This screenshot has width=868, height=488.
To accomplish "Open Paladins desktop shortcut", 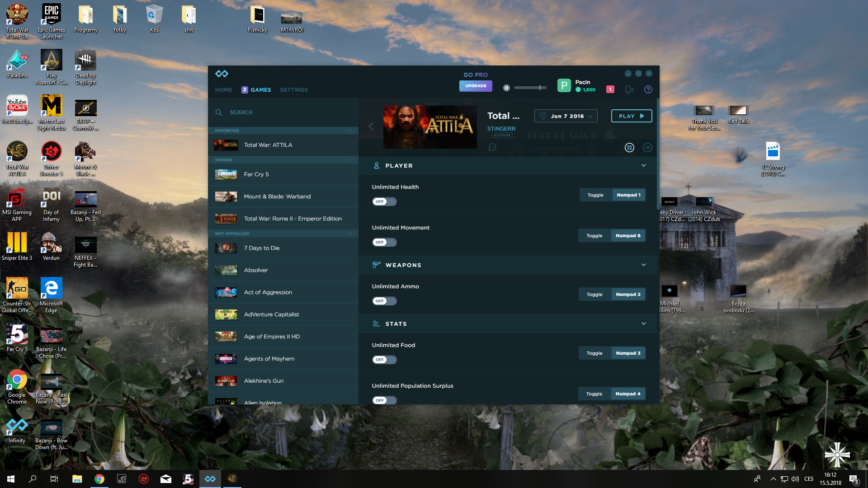I will click(x=17, y=64).
